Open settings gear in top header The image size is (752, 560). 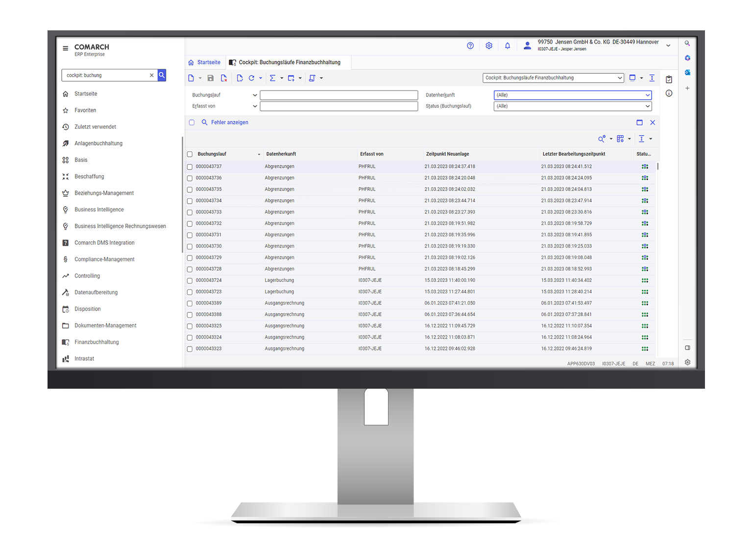[489, 46]
